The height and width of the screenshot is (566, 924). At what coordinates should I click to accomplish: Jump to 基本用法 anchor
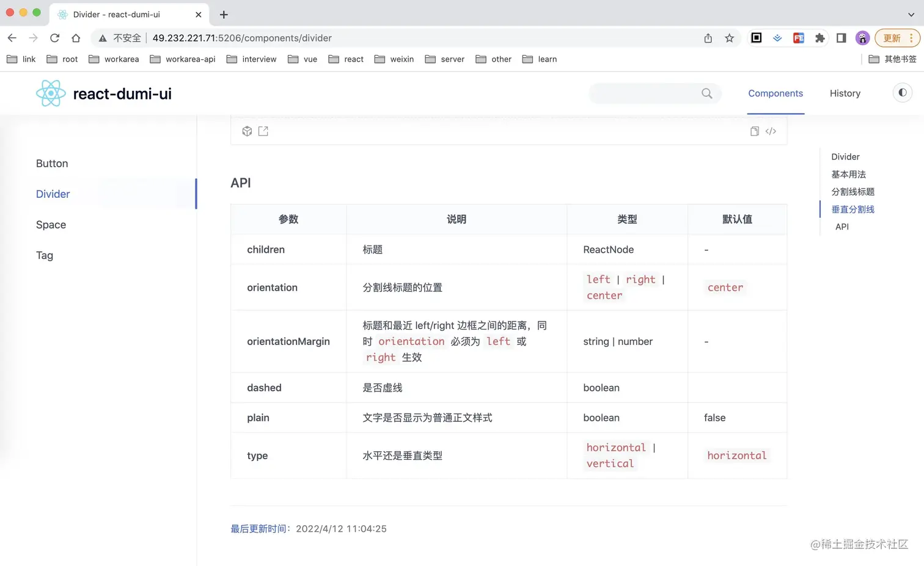click(x=849, y=175)
